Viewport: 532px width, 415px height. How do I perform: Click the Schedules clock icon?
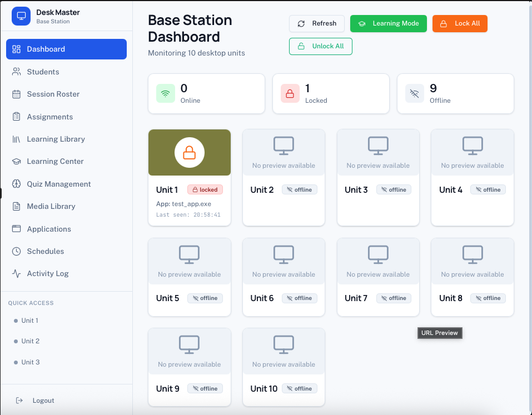pos(16,251)
